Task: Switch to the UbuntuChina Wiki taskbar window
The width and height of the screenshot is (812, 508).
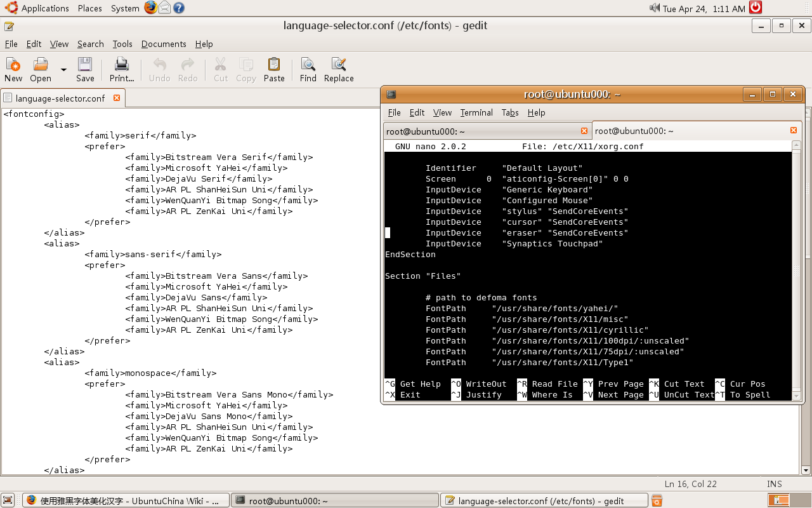Action: (126, 500)
